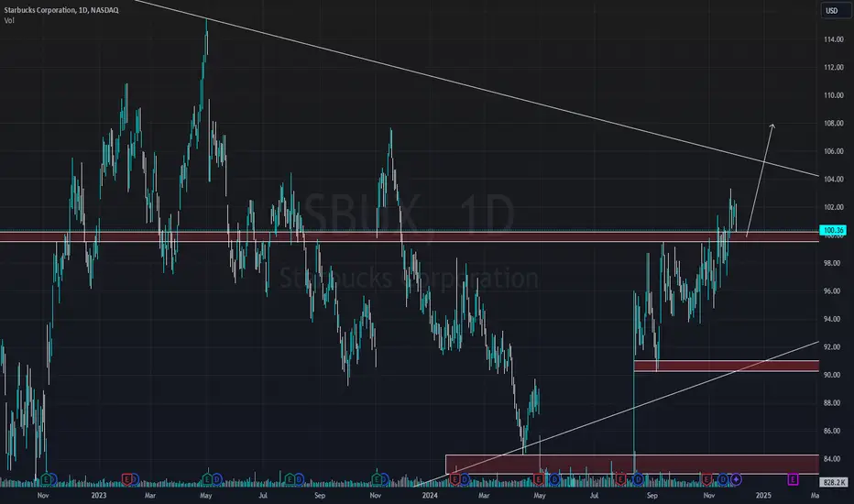Click the 96.00 price axis label

tap(833, 291)
